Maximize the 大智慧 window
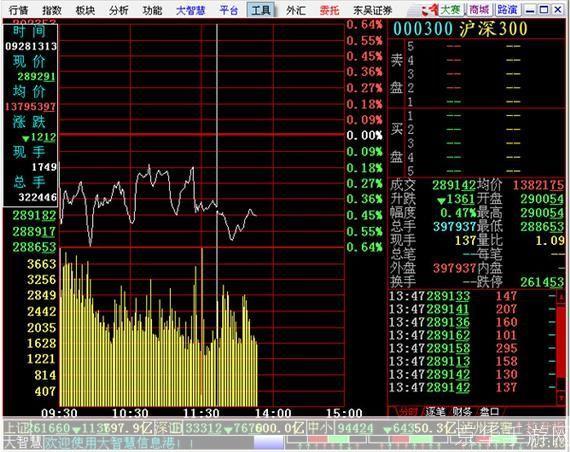This screenshot has height=452, width=570. (544, 10)
